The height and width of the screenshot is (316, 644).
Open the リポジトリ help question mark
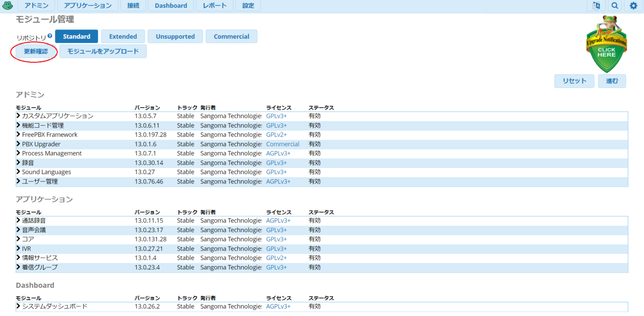(50, 36)
